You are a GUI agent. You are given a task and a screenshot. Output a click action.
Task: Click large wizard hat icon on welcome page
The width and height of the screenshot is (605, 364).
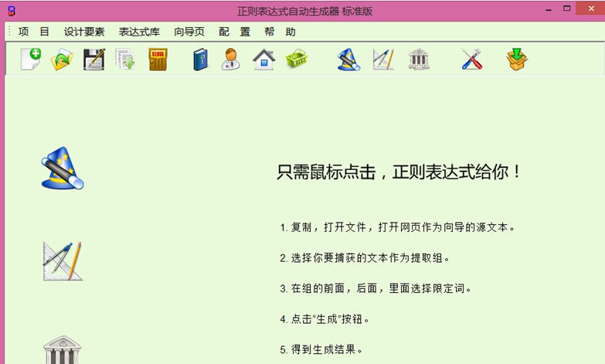(x=62, y=168)
